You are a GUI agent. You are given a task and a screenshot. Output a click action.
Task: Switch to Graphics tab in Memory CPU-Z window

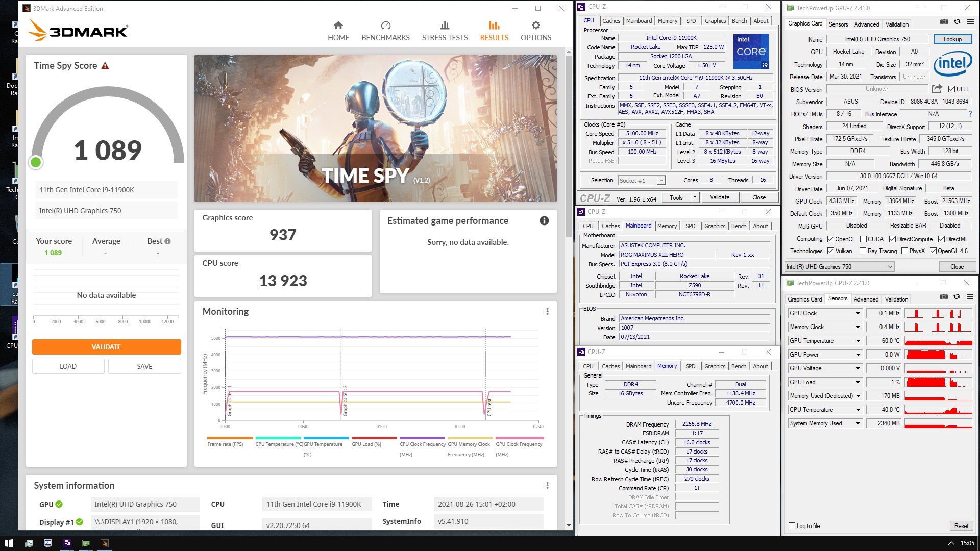(x=715, y=366)
